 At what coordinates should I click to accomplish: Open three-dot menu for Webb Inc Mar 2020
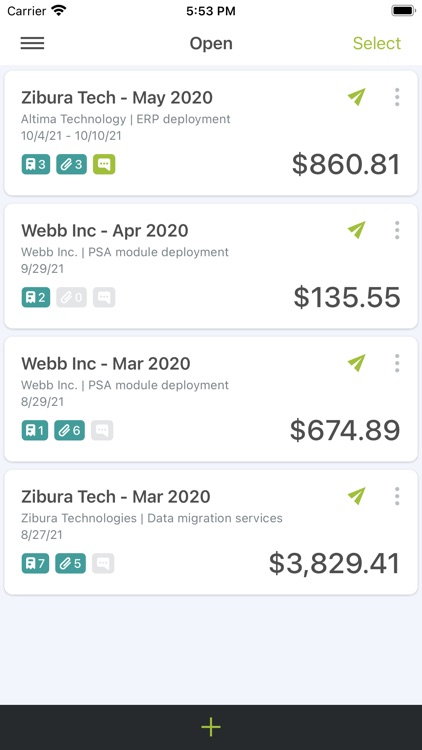(x=397, y=363)
